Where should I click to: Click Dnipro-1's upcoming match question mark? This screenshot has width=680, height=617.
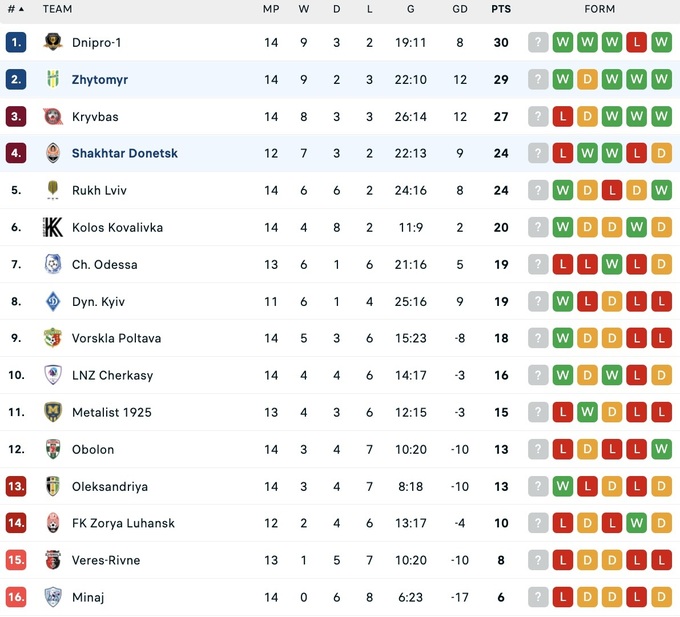539,43
